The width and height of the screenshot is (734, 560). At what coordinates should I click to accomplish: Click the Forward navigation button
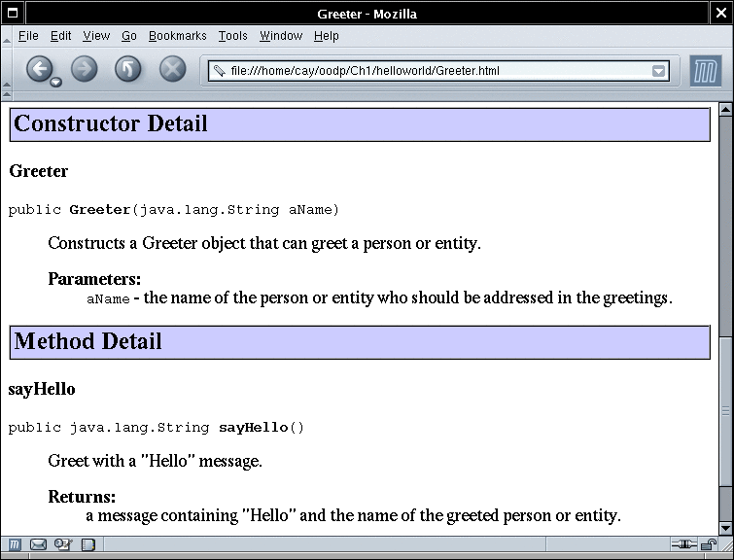coord(85,69)
